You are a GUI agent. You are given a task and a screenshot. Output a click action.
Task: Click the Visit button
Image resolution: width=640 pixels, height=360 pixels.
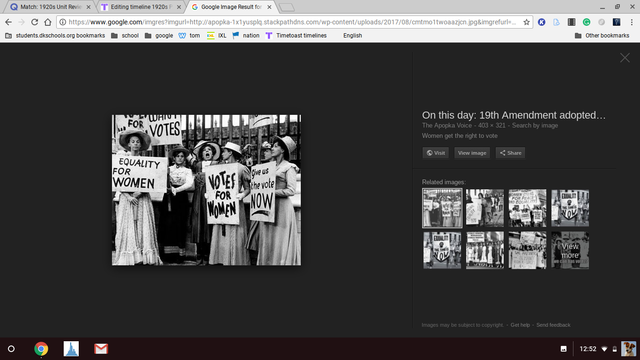click(436, 153)
